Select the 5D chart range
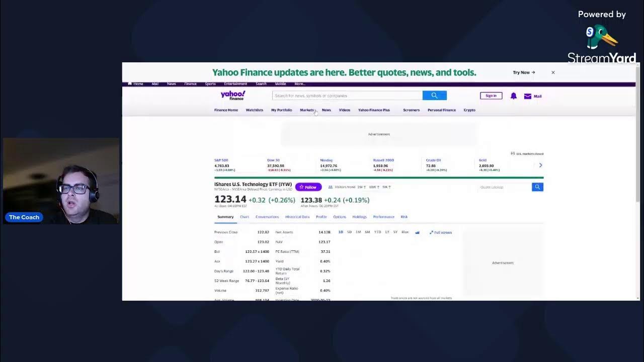Screen dimensions: 644x362 pyautogui.click(x=349, y=232)
